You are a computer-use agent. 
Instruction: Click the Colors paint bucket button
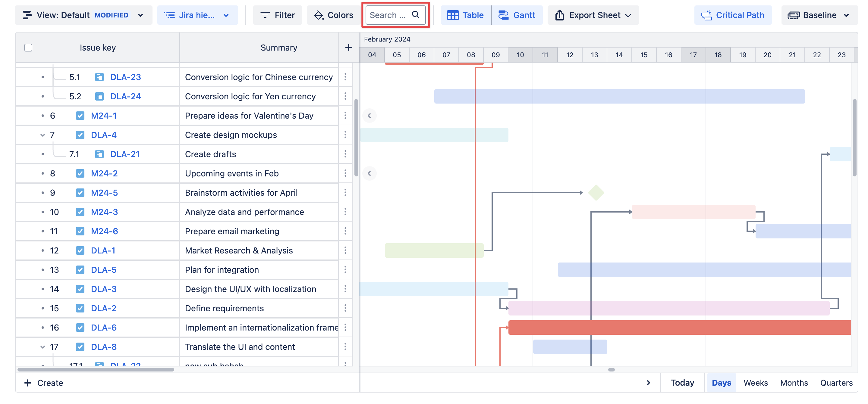[333, 15]
